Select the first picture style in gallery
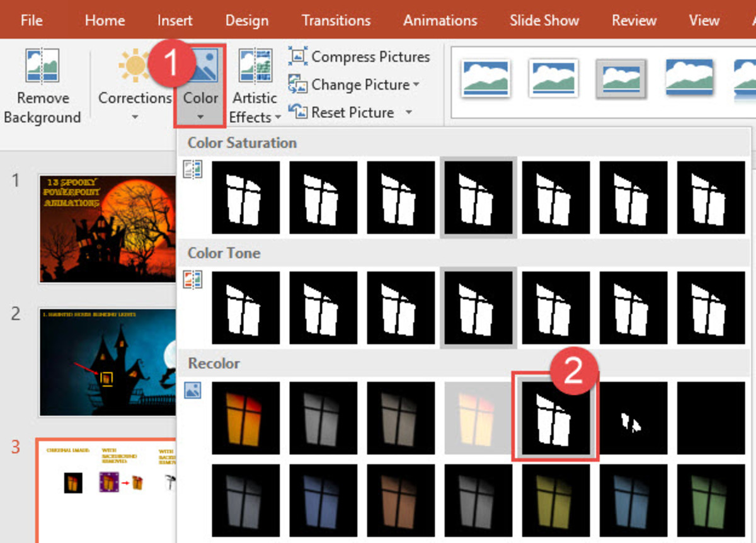 [485, 78]
